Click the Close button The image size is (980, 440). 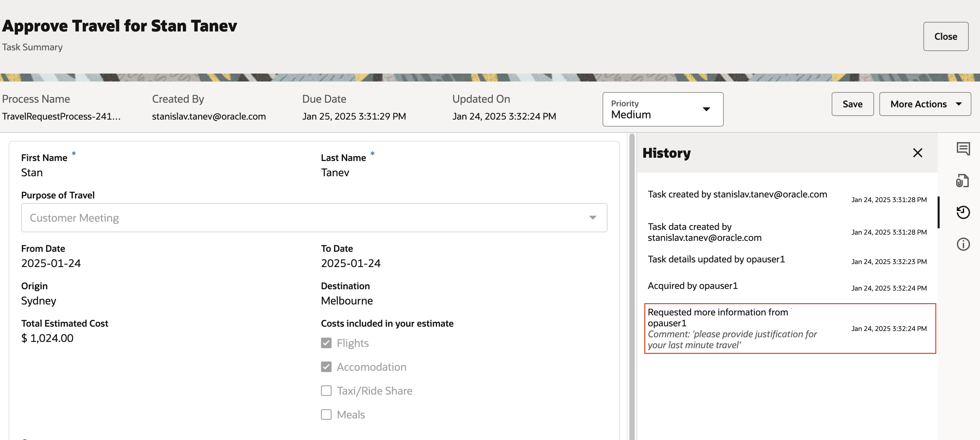(946, 36)
